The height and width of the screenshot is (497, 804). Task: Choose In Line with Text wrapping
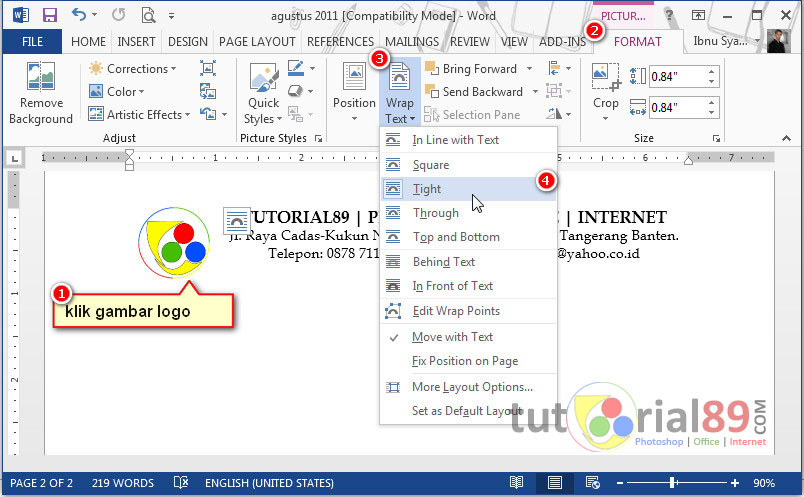tap(468, 140)
